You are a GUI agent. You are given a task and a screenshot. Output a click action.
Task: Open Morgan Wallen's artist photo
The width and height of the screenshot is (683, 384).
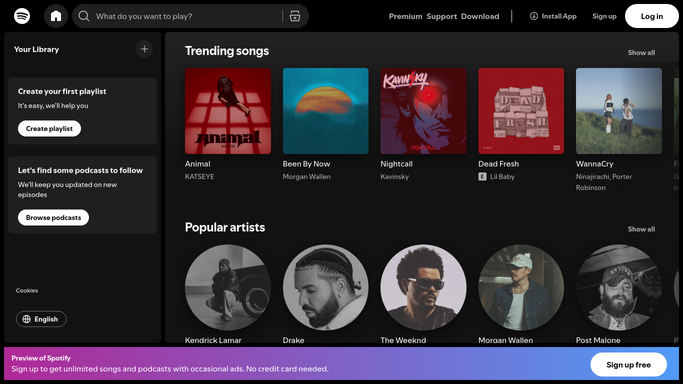tap(521, 287)
